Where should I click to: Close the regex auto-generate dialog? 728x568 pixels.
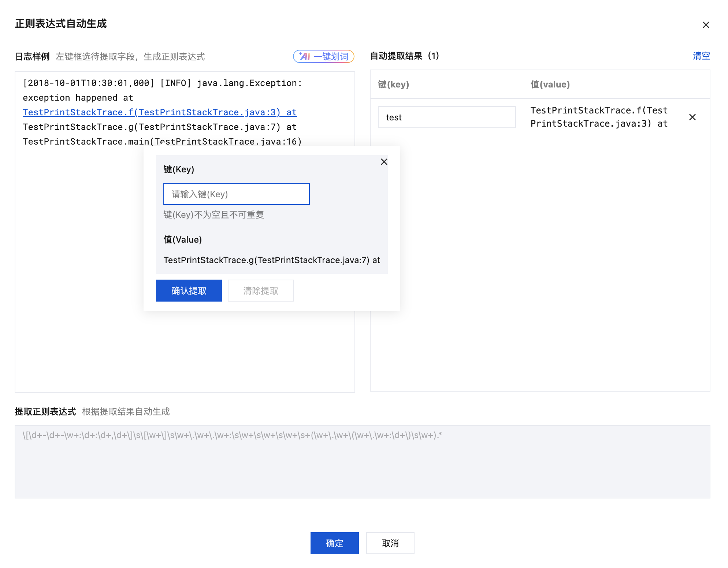pos(706,25)
